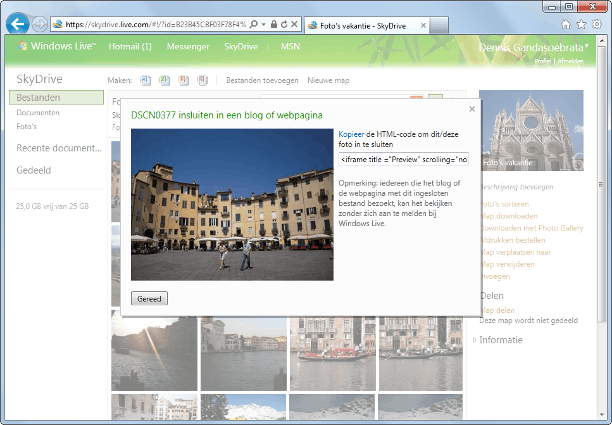The height and width of the screenshot is (425, 612).
Task: Open the browser Home icon
Action: tap(566, 25)
